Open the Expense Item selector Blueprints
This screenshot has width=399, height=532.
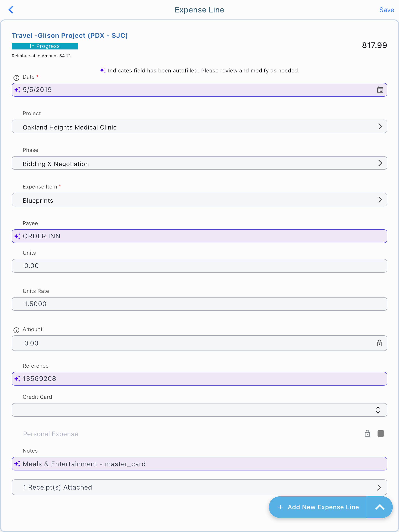click(199, 200)
